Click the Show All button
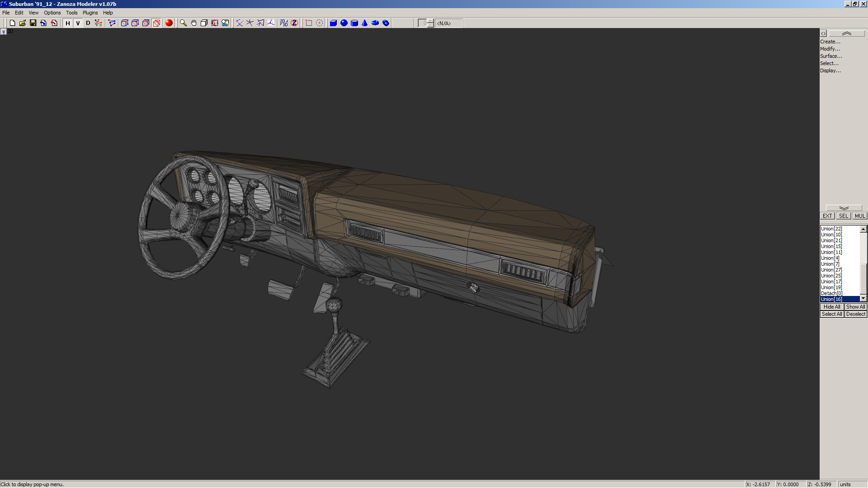 pyautogui.click(x=856, y=307)
